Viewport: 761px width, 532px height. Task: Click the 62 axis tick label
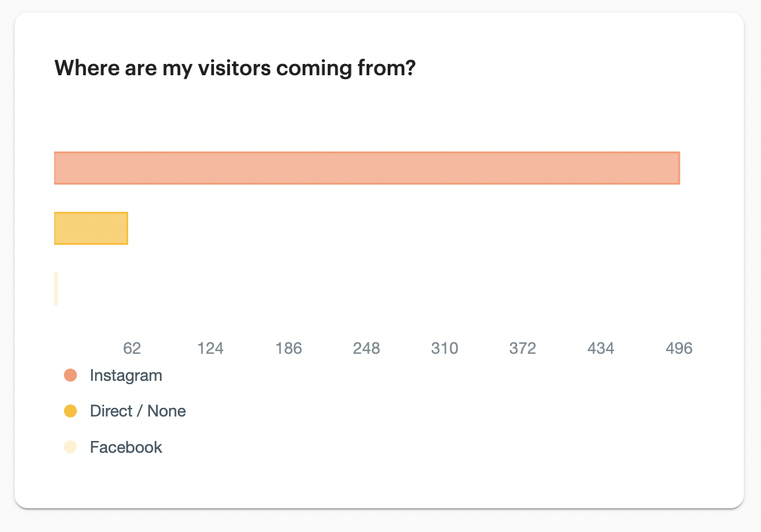(132, 348)
